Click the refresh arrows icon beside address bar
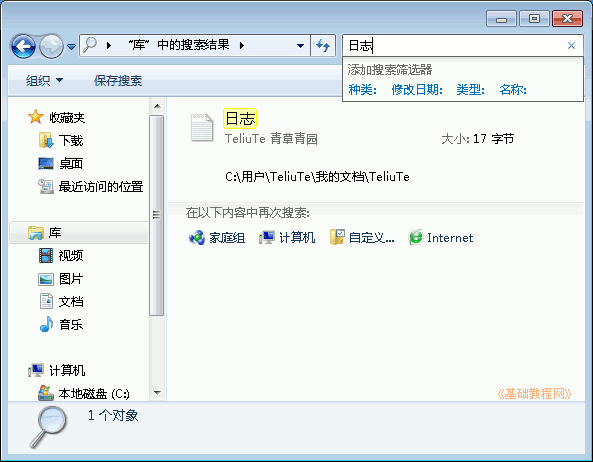593x462 pixels. coord(323,46)
